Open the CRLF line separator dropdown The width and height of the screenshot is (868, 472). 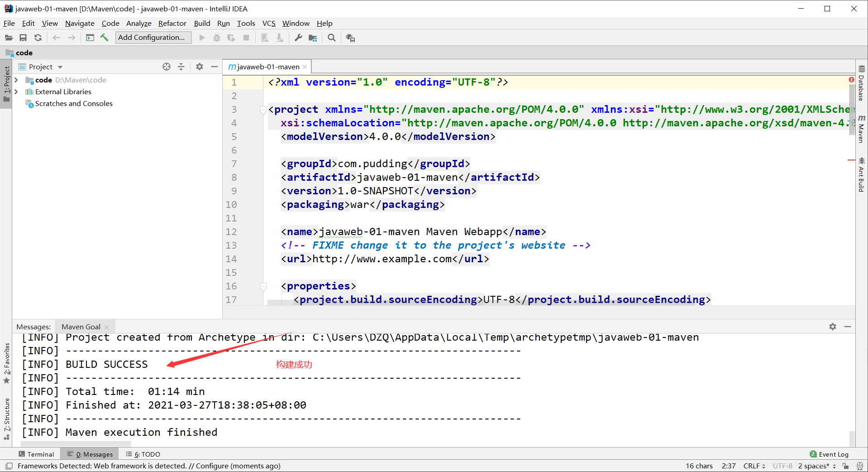click(x=754, y=466)
